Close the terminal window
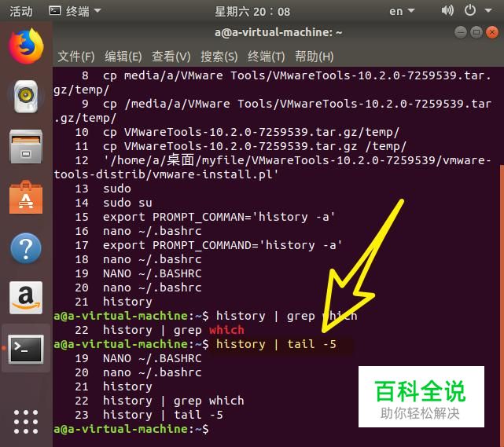The height and width of the screenshot is (447, 504). click(492, 32)
